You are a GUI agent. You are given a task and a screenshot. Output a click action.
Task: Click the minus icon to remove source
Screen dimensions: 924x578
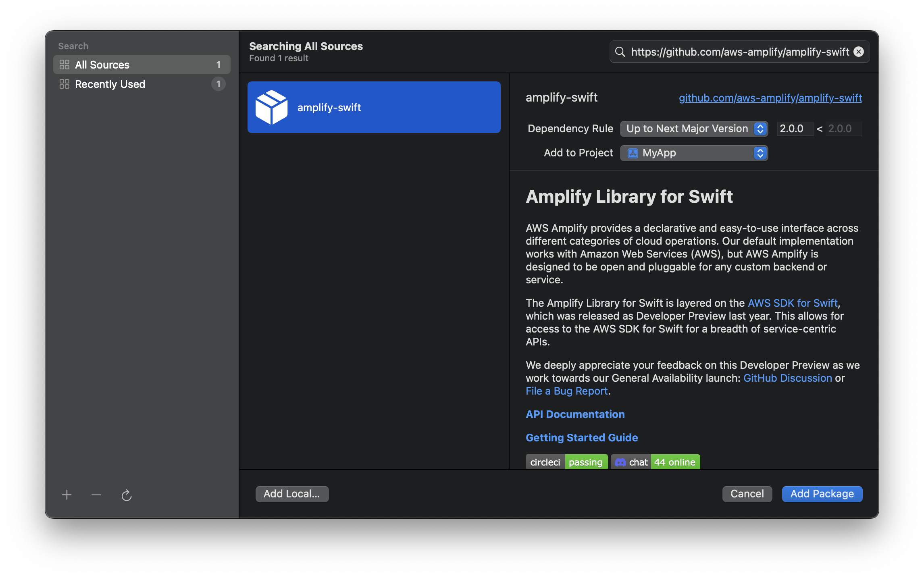click(96, 495)
